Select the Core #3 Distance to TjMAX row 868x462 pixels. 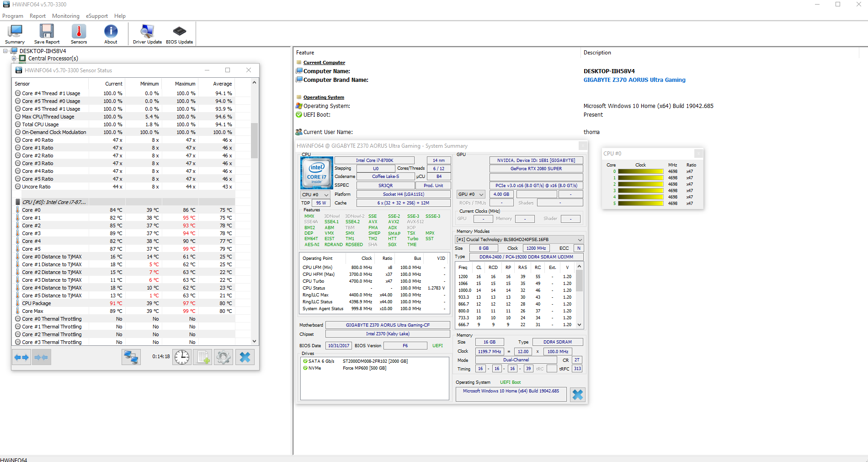(x=124, y=280)
